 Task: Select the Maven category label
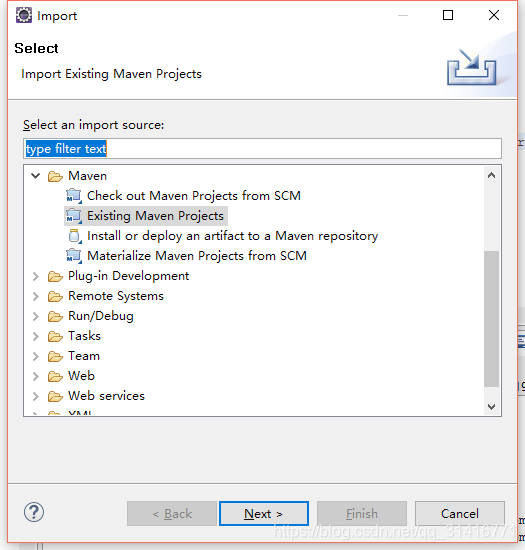(87, 176)
